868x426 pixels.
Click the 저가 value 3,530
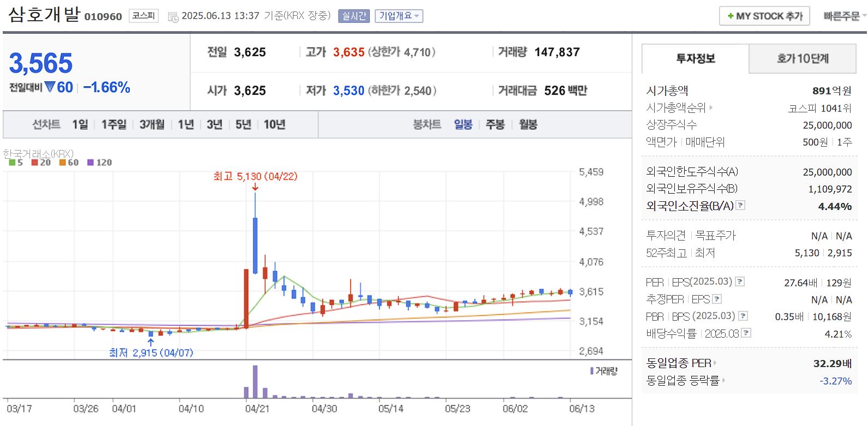point(349,91)
